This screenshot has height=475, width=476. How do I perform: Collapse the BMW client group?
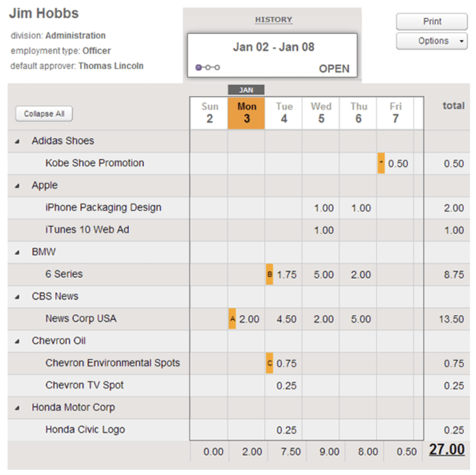click(x=17, y=252)
